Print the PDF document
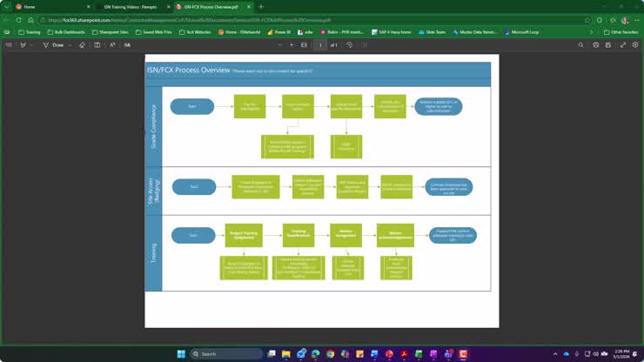The image size is (644, 362). (595, 45)
